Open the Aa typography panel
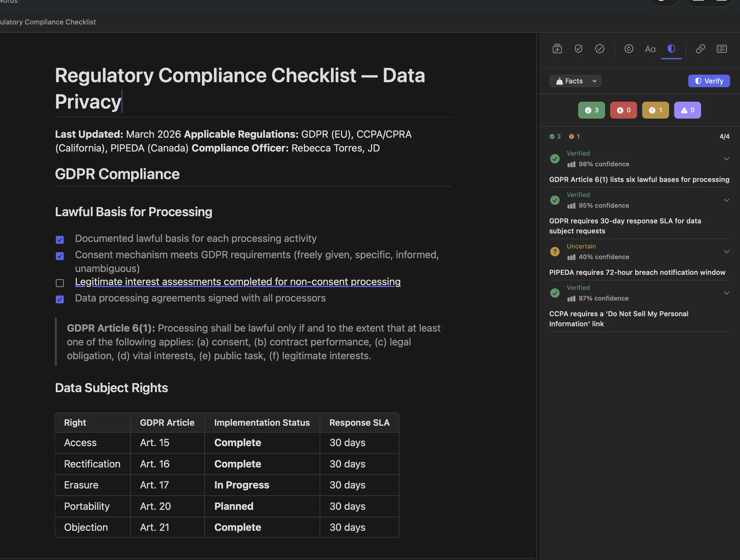The image size is (740, 560). [x=650, y=49]
